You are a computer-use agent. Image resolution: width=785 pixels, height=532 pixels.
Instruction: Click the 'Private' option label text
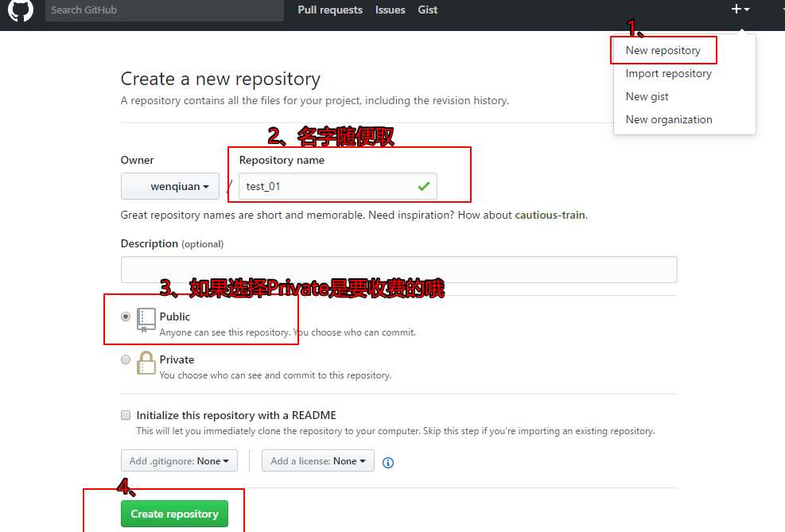pos(177,359)
